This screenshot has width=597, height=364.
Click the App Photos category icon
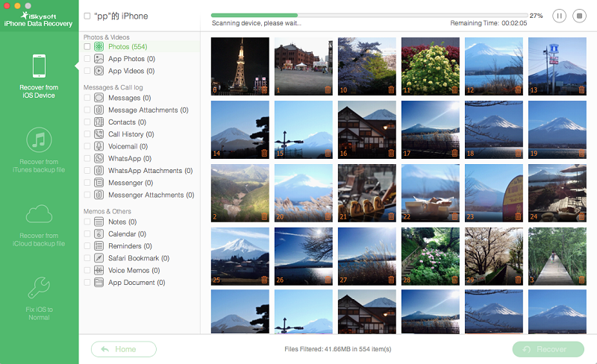99,59
